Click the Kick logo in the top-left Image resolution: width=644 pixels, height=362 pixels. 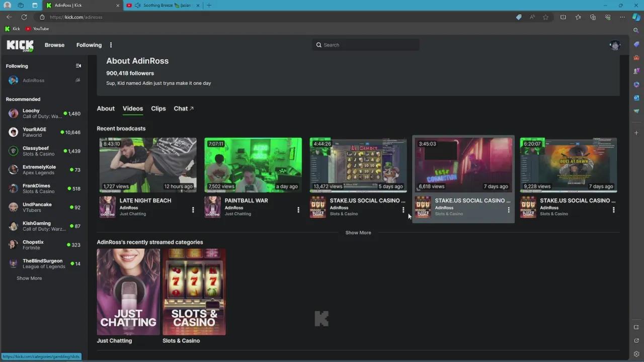(20, 45)
